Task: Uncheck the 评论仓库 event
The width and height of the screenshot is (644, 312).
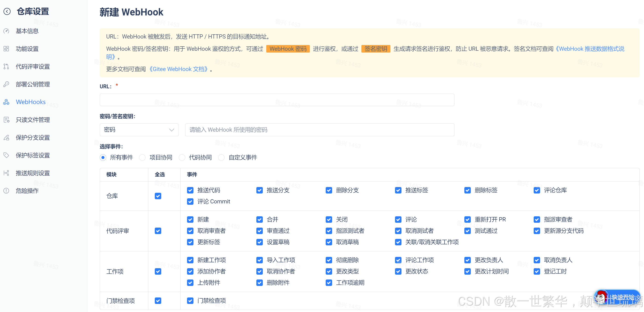Action: [x=536, y=190]
